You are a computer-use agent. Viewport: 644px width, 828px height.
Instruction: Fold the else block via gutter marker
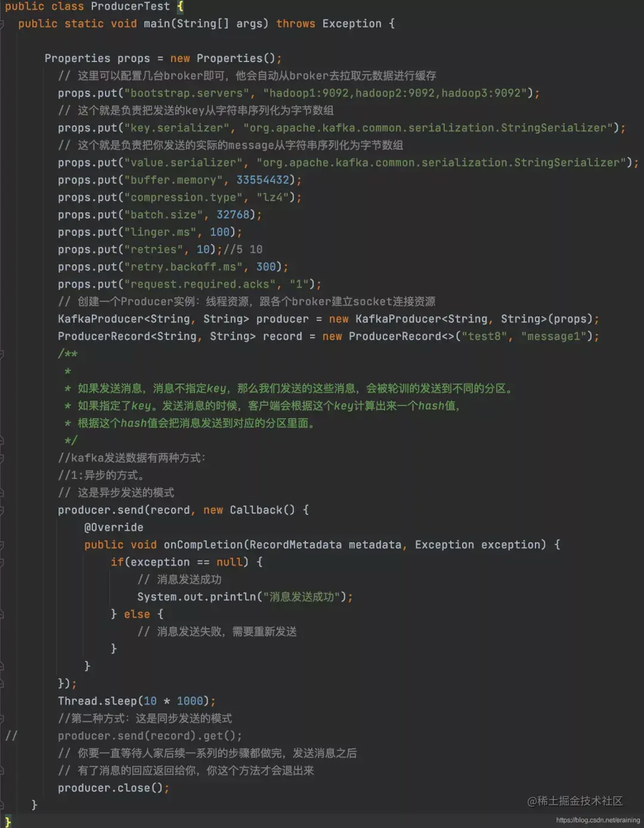click(x=2, y=614)
